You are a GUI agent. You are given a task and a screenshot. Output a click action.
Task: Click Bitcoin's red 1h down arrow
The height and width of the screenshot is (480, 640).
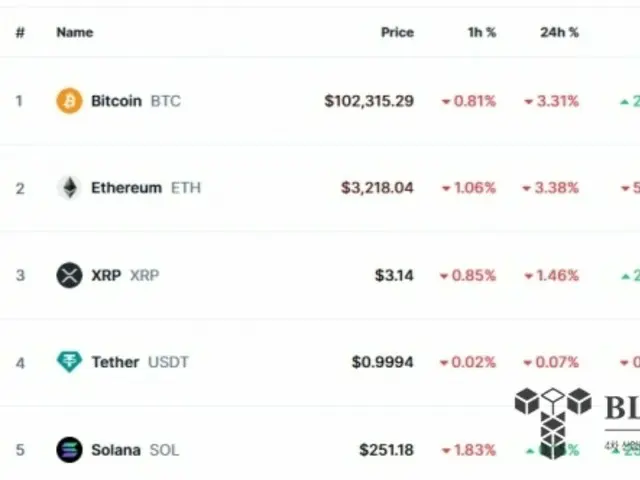[446, 102]
